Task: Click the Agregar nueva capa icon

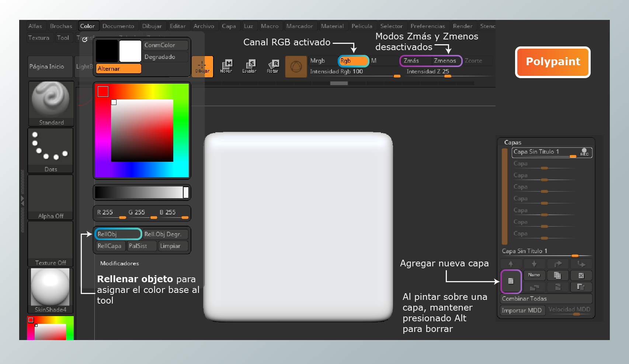Action: (511, 281)
